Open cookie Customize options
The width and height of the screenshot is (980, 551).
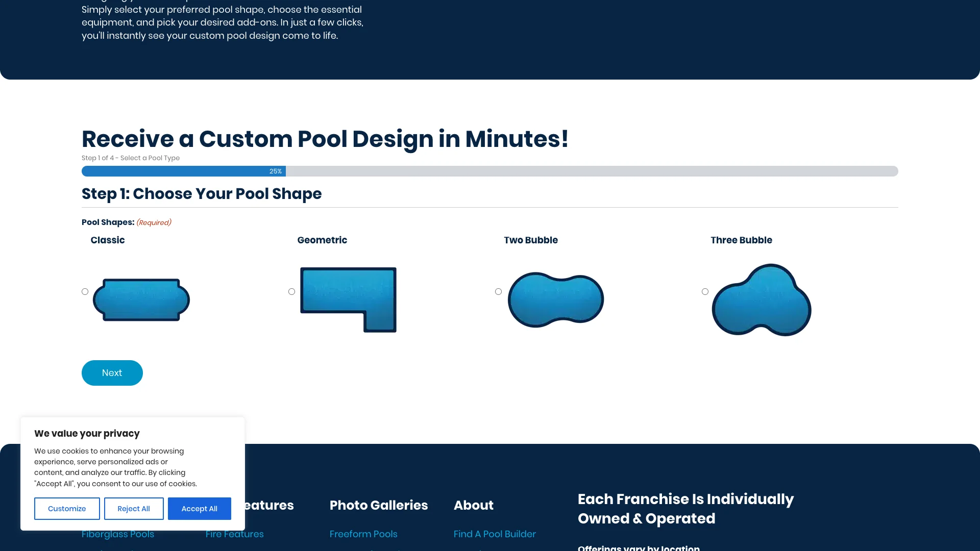[66, 508]
